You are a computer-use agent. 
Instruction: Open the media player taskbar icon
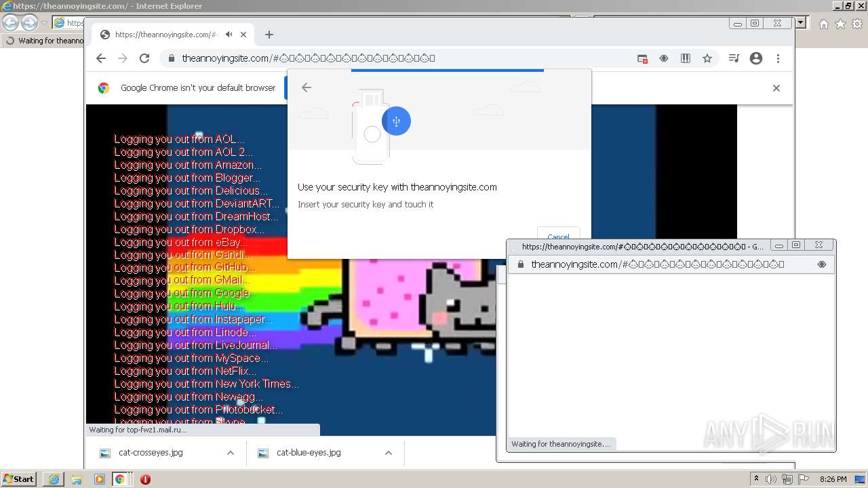100,479
